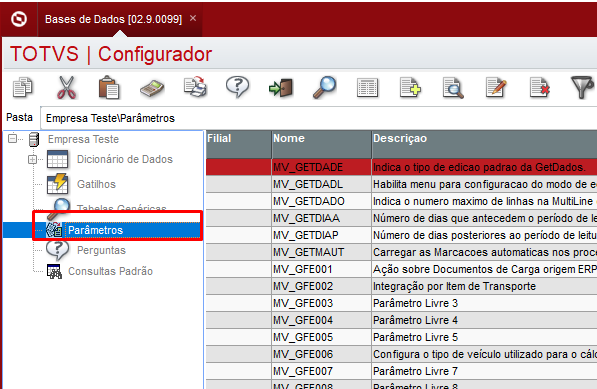Click the Copy icon in toolbar
This screenshot has height=389, width=597.
click(x=23, y=87)
